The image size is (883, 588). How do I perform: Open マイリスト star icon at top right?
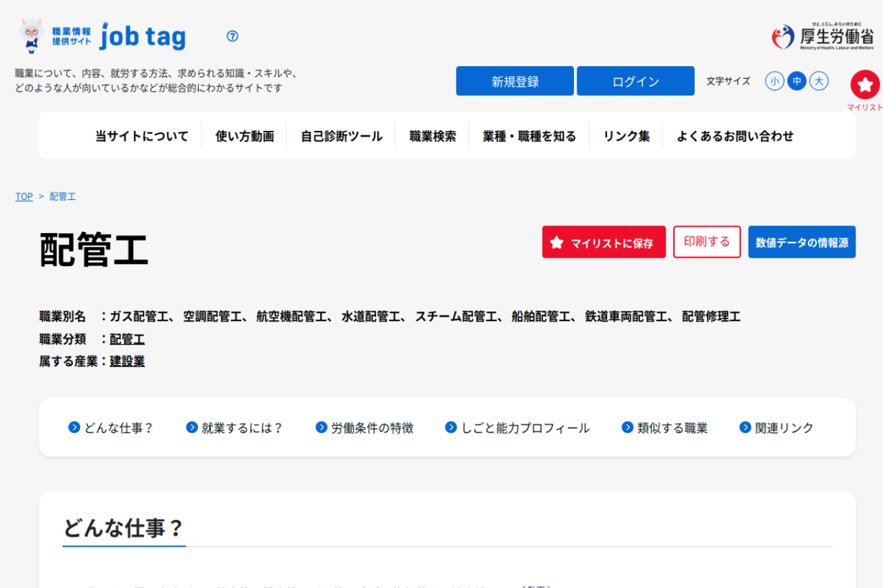865,85
